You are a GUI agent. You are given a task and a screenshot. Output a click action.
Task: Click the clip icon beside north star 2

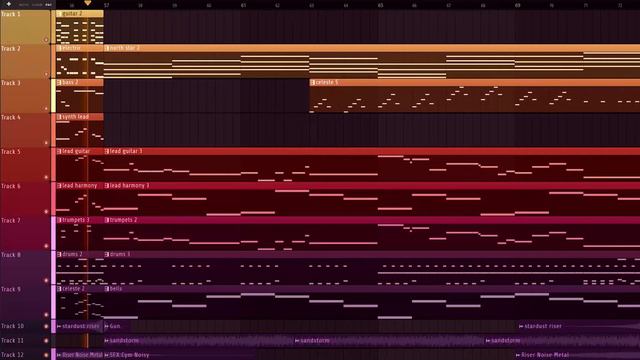pyautogui.click(x=107, y=48)
